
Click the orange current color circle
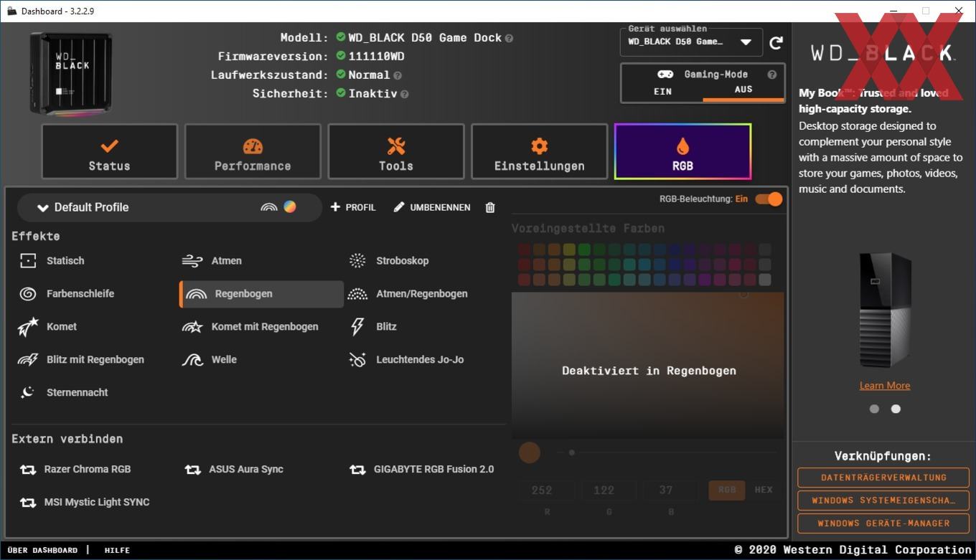[x=530, y=452]
